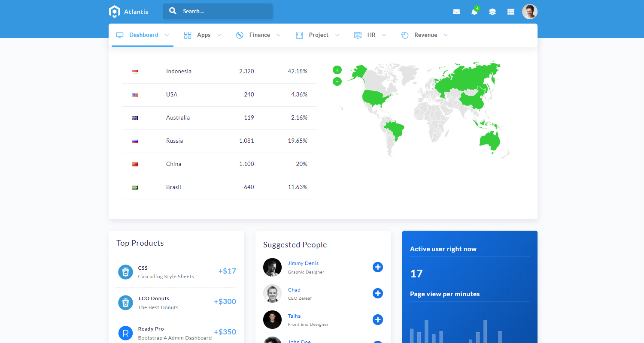Click the CSS product icon
Screen dimensions: 644x343
pyautogui.click(x=125, y=272)
